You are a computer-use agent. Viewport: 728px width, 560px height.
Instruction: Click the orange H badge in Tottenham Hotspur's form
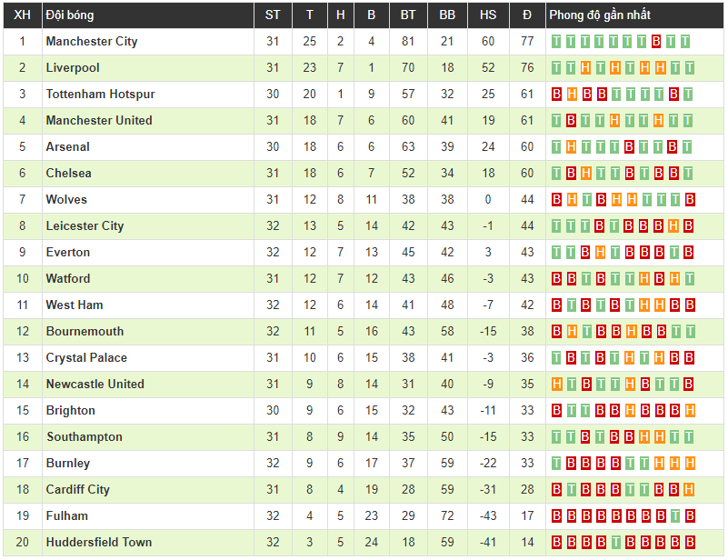(572, 95)
